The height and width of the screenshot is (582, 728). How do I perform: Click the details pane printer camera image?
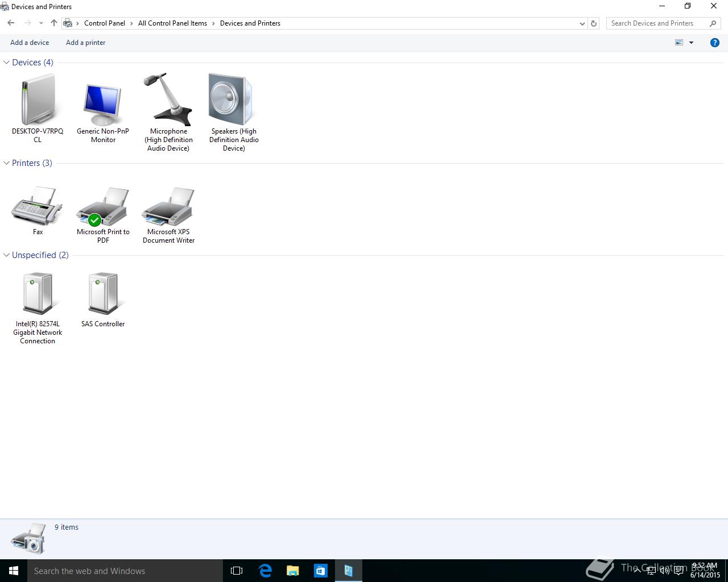click(28, 538)
